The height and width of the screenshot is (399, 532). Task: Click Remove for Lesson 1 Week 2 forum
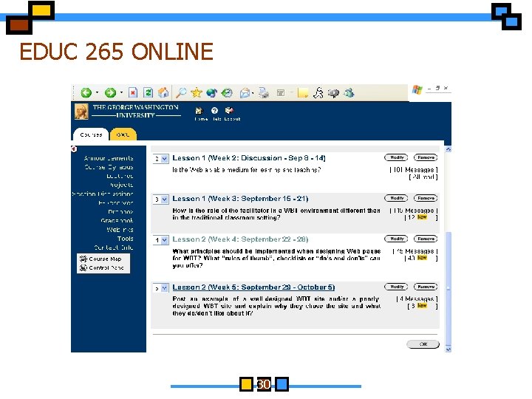click(426, 157)
